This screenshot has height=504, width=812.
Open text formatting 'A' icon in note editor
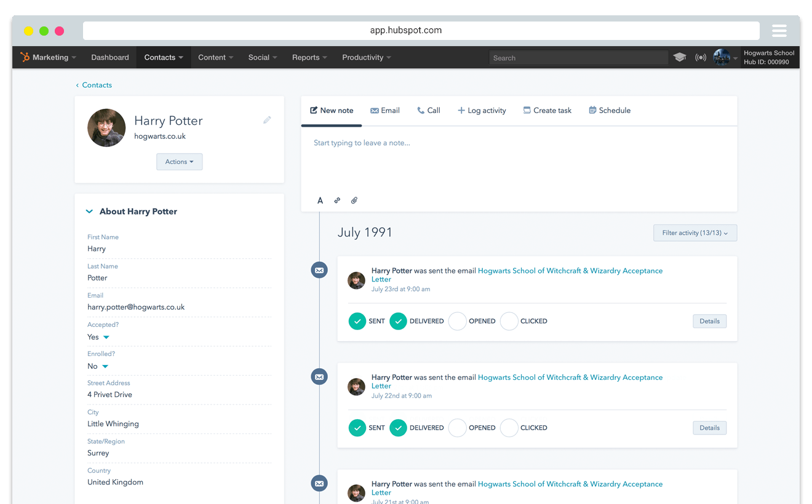[x=320, y=200]
